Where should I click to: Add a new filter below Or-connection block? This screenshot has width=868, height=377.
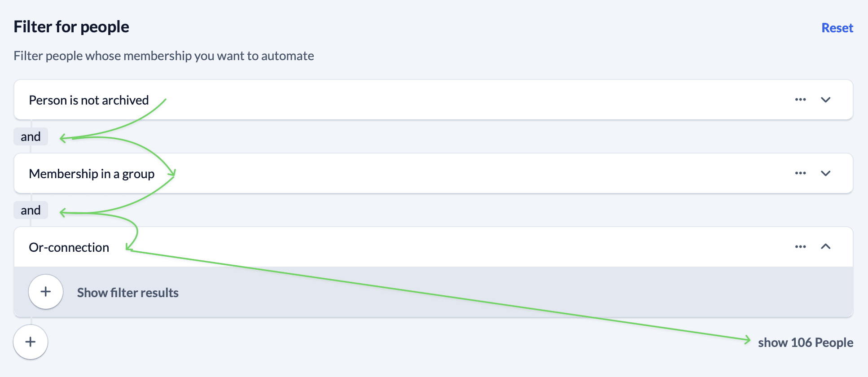coord(31,342)
